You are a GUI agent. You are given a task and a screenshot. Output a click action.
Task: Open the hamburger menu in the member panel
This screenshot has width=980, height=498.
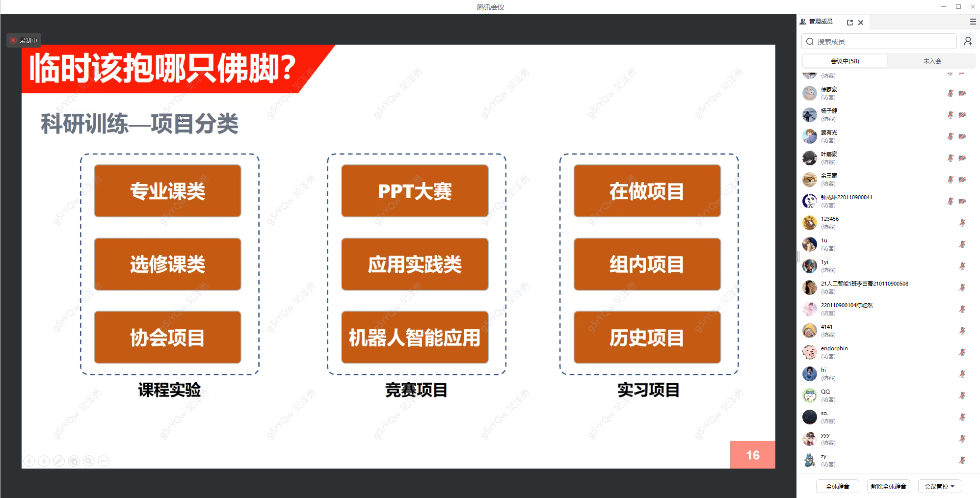(973, 22)
